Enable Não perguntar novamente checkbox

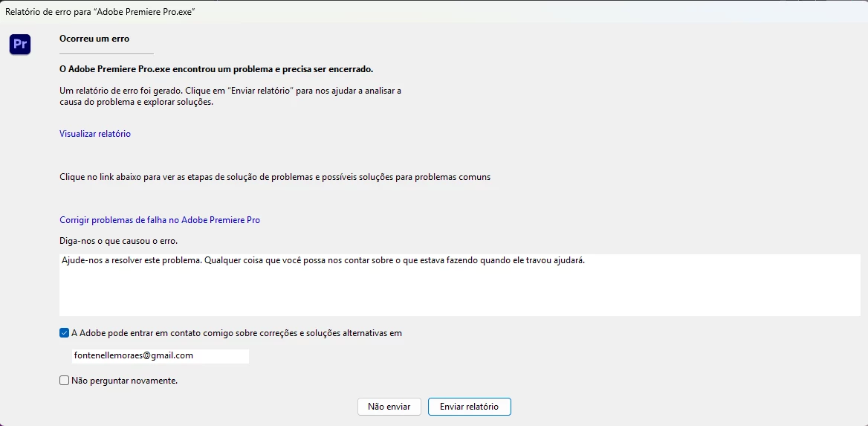coord(64,381)
